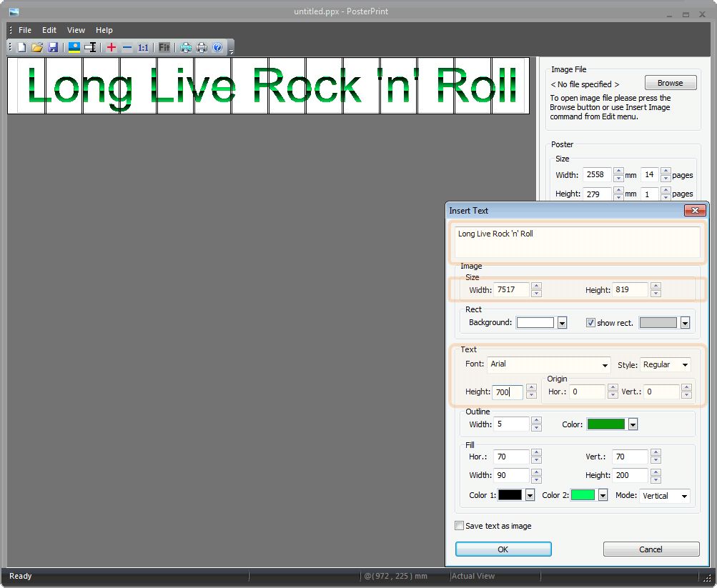
Task: Click the Origin Vert. field
Action: click(661, 392)
